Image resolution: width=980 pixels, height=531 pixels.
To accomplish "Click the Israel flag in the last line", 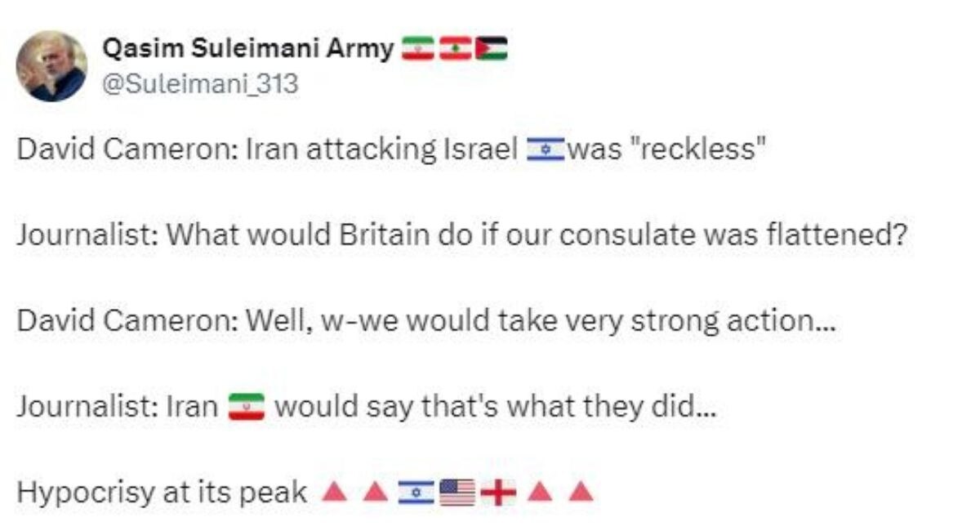I will click(x=416, y=492).
